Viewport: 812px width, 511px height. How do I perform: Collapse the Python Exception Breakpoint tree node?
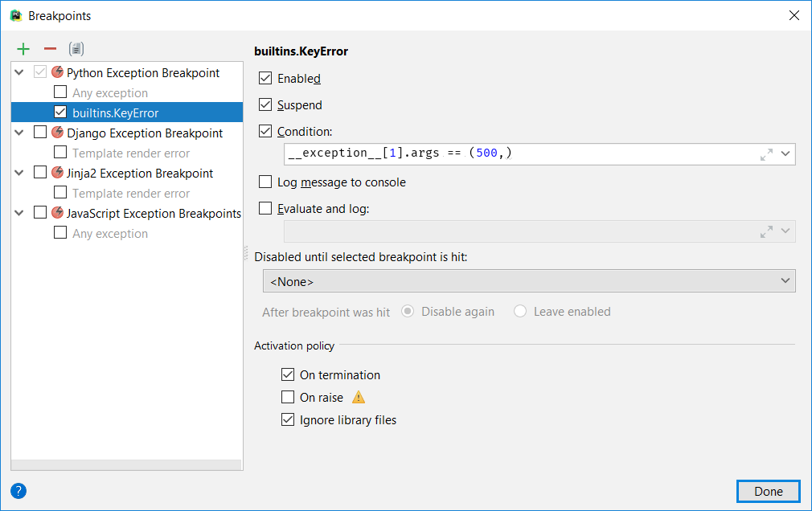tap(19, 72)
